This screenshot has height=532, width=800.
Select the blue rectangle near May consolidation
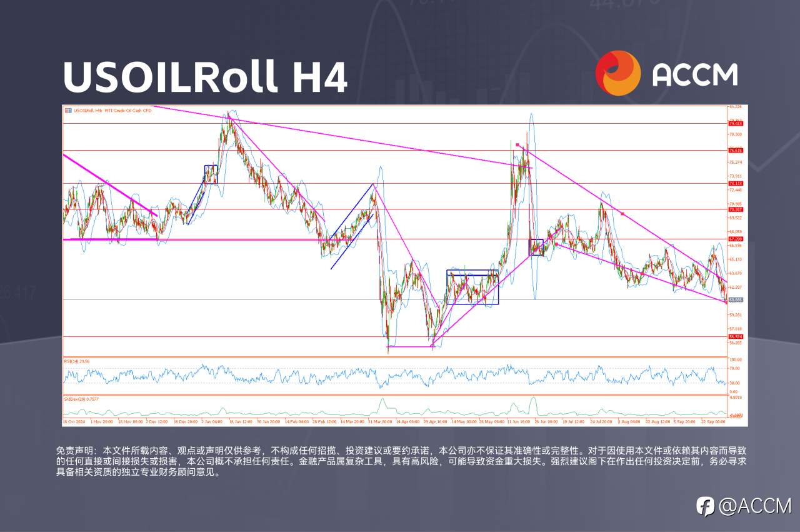coord(472,287)
